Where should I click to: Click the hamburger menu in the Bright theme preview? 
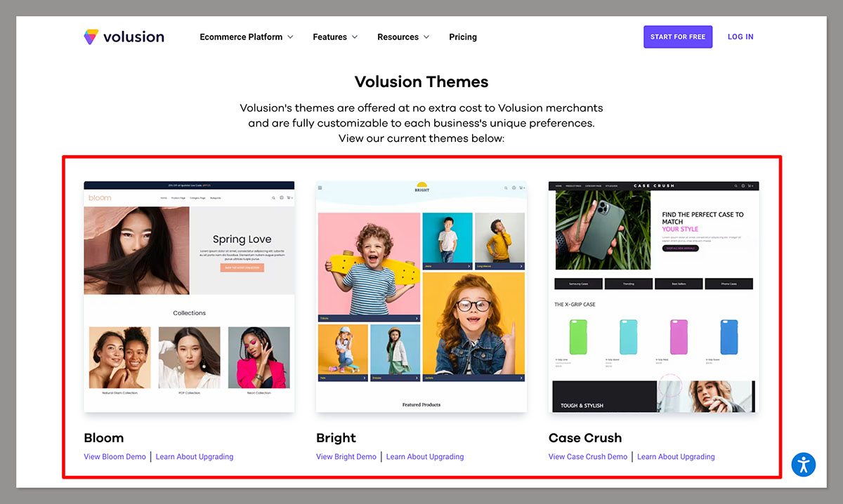pyautogui.click(x=320, y=187)
